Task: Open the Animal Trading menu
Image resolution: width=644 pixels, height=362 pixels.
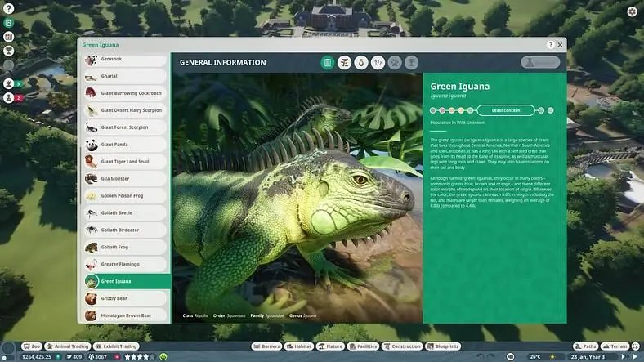Action: (68, 346)
